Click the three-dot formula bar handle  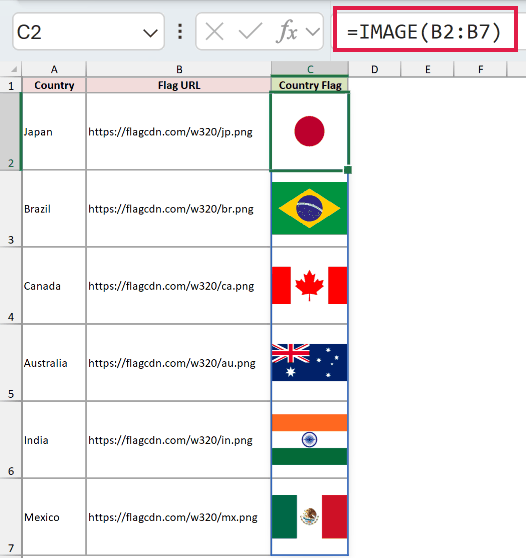[x=180, y=32]
